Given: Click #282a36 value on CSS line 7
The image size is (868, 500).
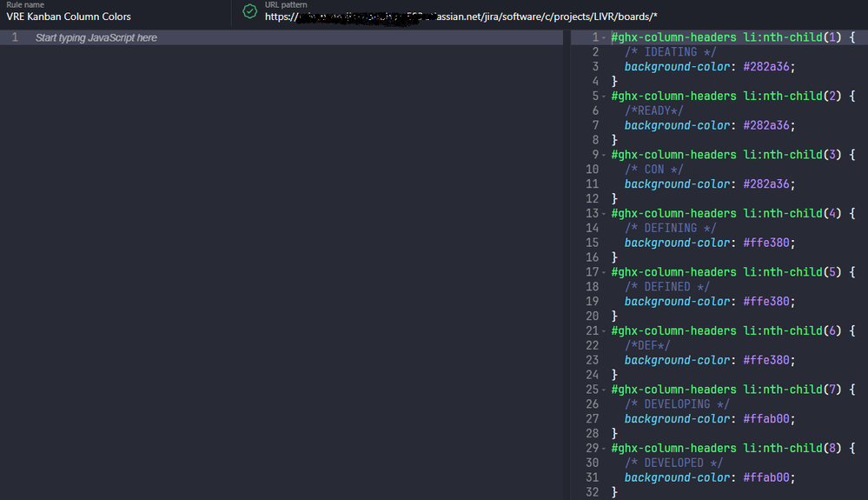Looking at the screenshot, I should [x=766, y=125].
